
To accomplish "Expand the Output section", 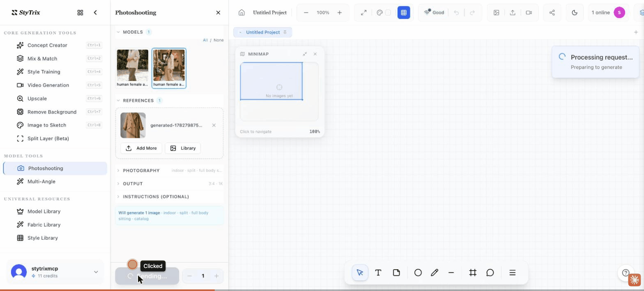I will click(170, 184).
